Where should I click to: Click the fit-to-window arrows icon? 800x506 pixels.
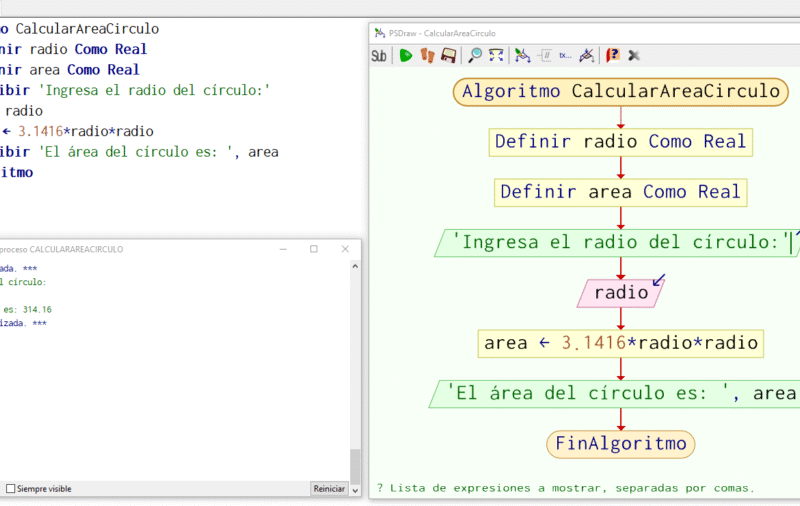496,56
